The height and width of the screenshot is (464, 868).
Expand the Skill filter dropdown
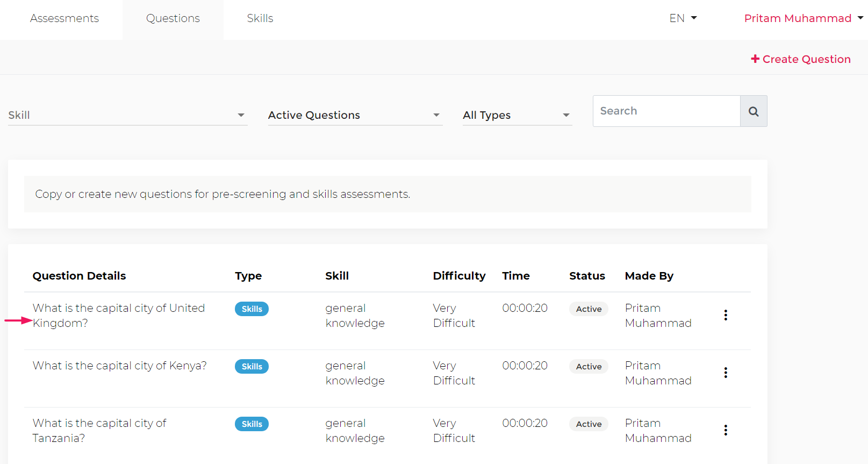coord(127,115)
